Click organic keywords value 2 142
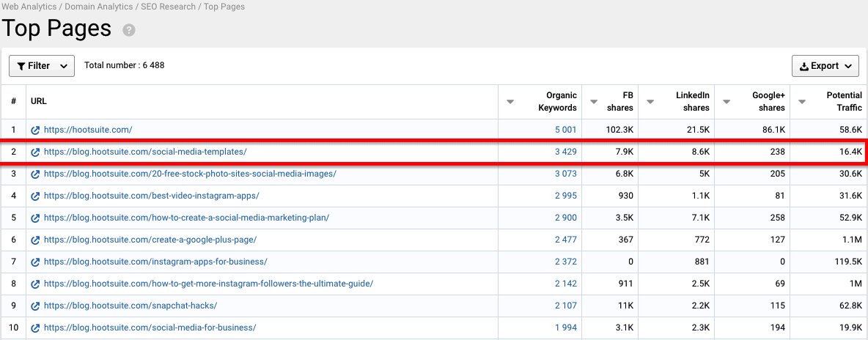Screen dimensions: 868x340 566,284
